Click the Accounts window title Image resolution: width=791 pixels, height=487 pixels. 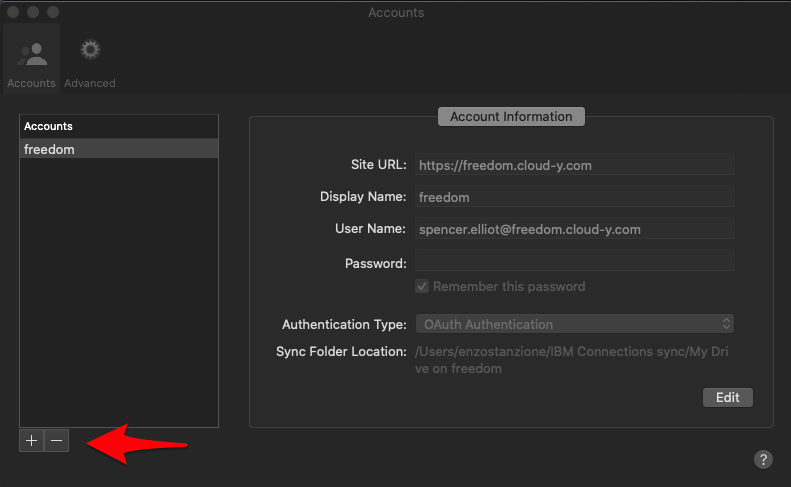coord(396,13)
